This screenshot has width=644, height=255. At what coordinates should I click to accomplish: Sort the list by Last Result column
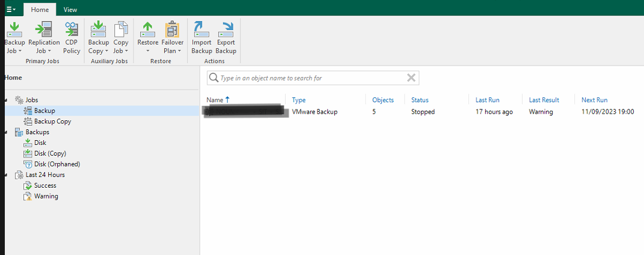[x=544, y=100]
